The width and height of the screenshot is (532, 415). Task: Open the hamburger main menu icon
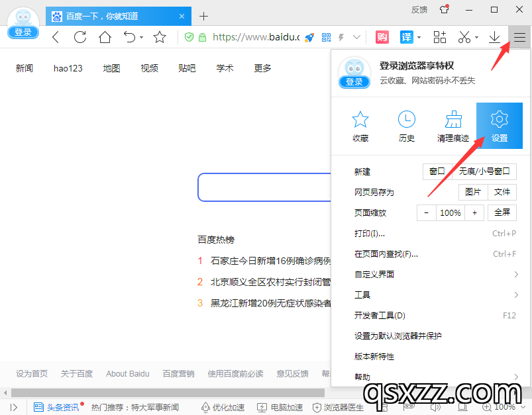519,37
